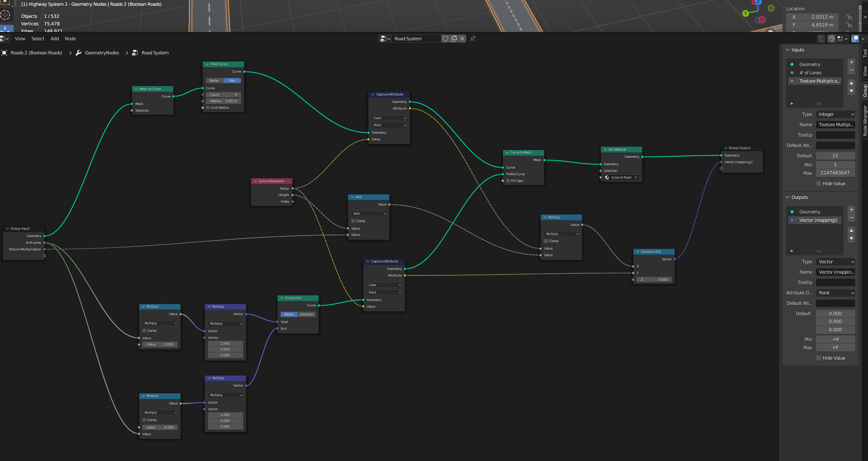The height and width of the screenshot is (461, 868).
Task: Select the View menu in node editor
Action: (x=20, y=39)
